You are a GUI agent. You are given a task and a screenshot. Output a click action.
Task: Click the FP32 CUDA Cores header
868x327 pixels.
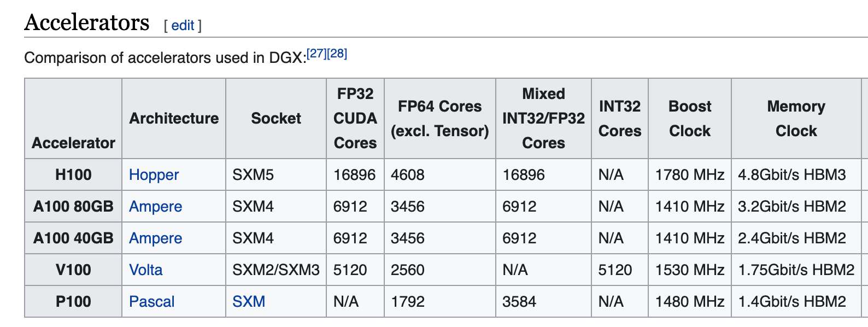(x=355, y=119)
